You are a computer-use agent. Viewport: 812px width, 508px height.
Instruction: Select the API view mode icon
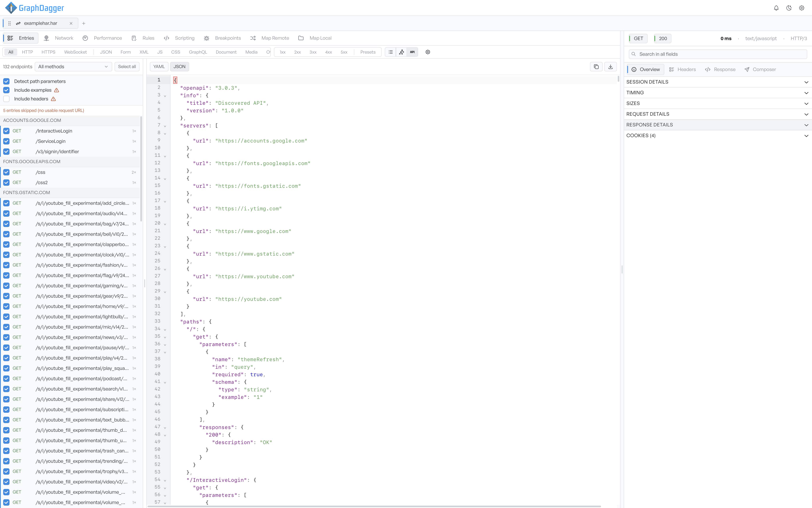pos(412,52)
